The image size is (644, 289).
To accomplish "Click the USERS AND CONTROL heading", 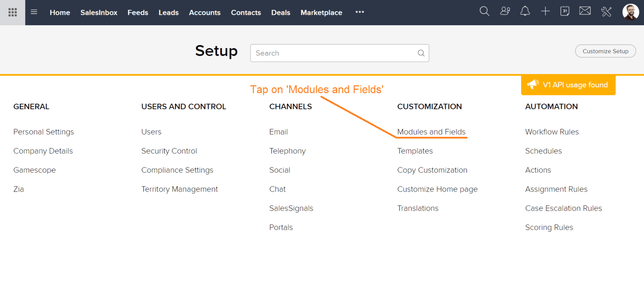I will [184, 107].
